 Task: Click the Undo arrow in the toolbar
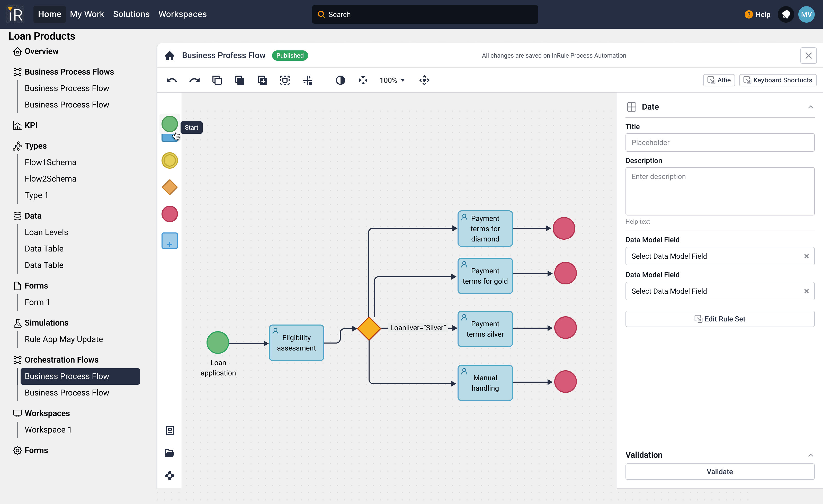[x=172, y=80]
